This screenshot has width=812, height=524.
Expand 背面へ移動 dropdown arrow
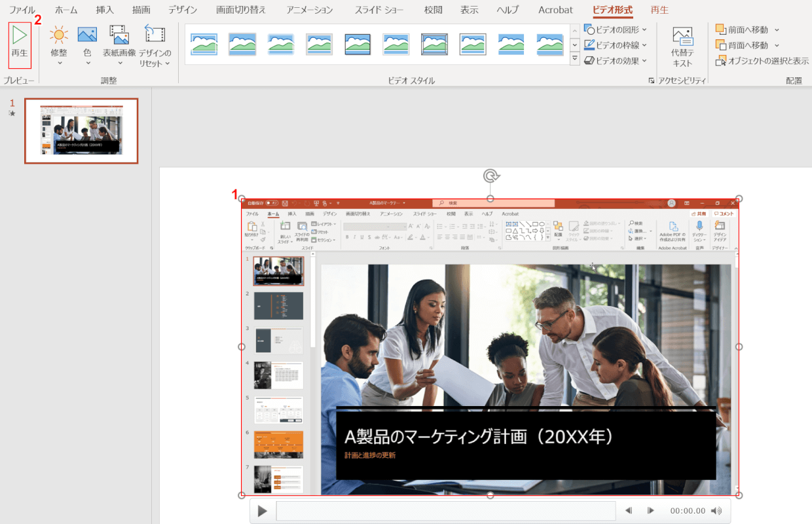pos(777,45)
